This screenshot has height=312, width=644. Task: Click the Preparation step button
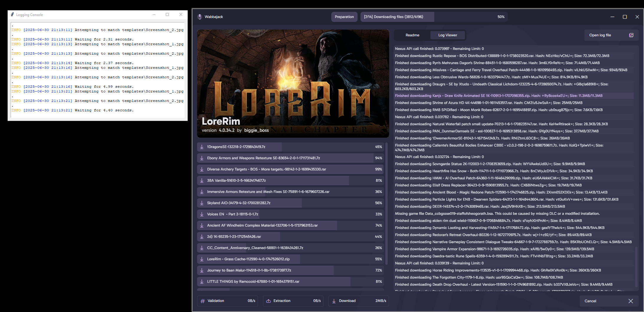pos(344,17)
